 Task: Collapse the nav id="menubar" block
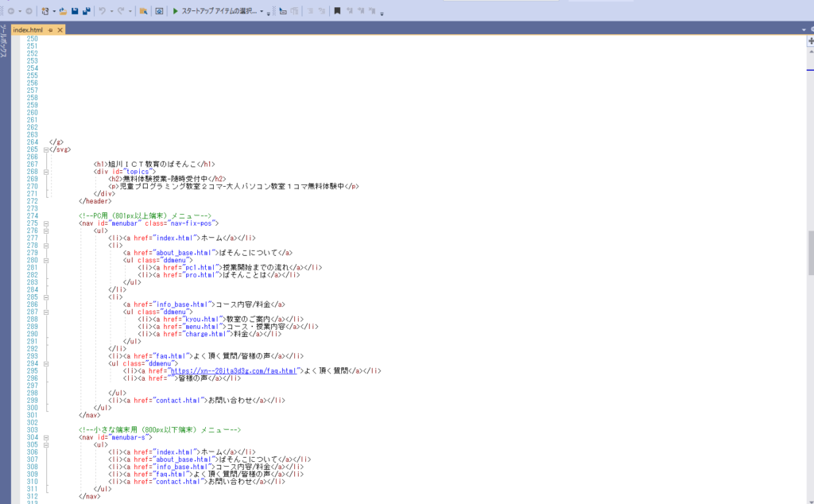47,223
